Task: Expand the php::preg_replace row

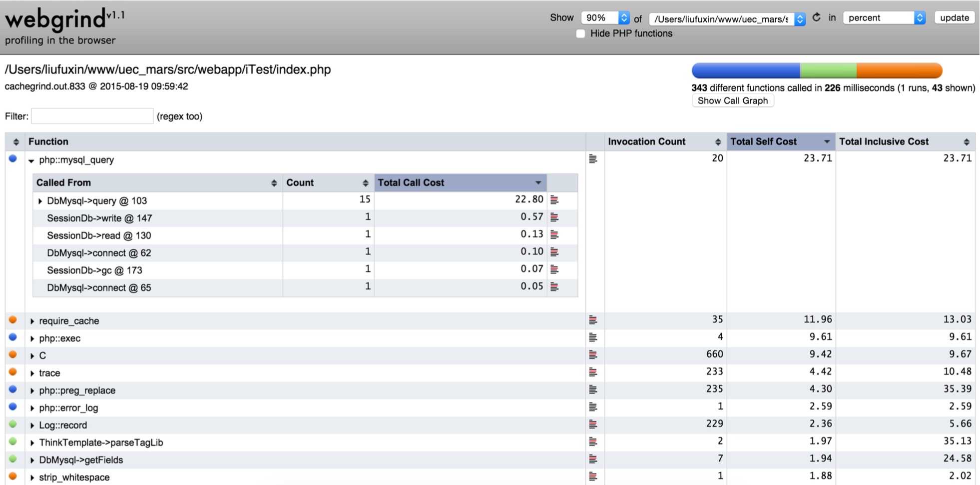Action: (32, 390)
